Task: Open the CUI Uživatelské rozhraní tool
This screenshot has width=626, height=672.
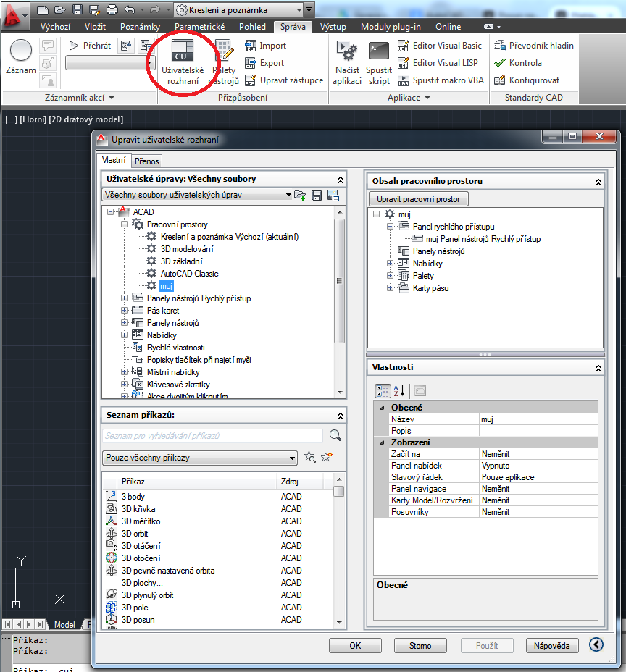Action: click(x=183, y=62)
